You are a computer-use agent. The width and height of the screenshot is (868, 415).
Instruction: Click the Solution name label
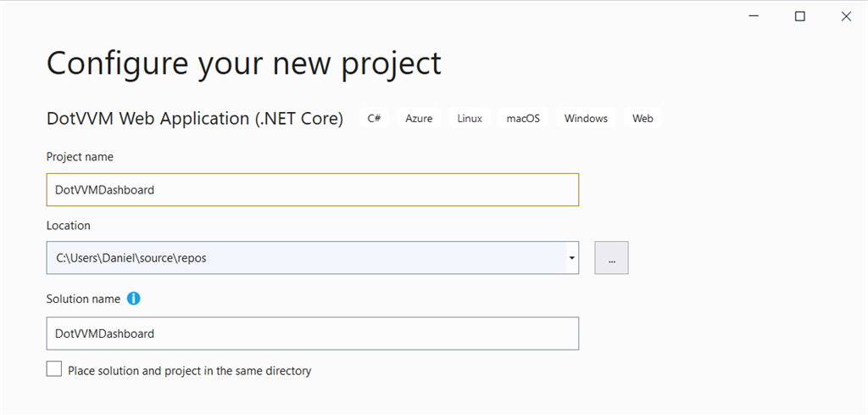pos(83,299)
